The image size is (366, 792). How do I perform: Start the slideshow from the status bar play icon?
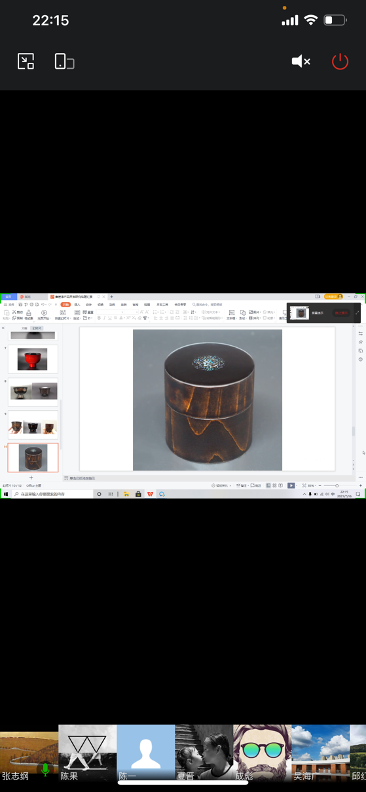(x=291, y=485)
